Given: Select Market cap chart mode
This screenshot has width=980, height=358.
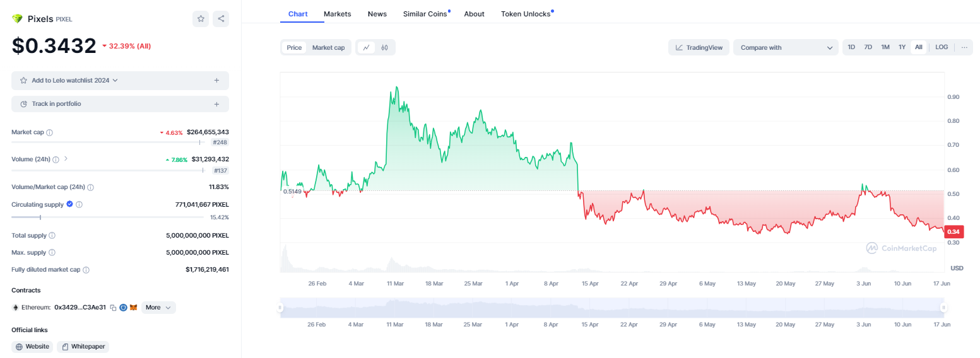Looking at the screenshot, I should pyautogui.click(x=328, y=47).
